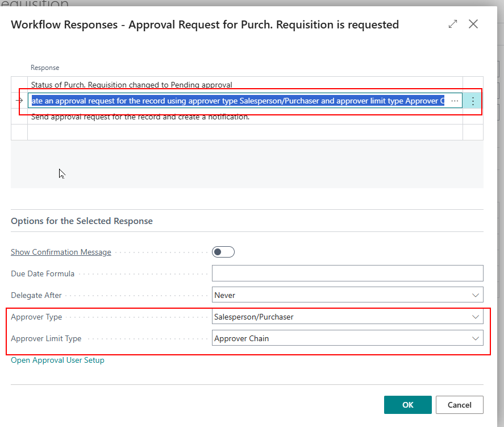Select the Send approval request response row
Screen dimensions: 504x427
(x=140, y=117)
